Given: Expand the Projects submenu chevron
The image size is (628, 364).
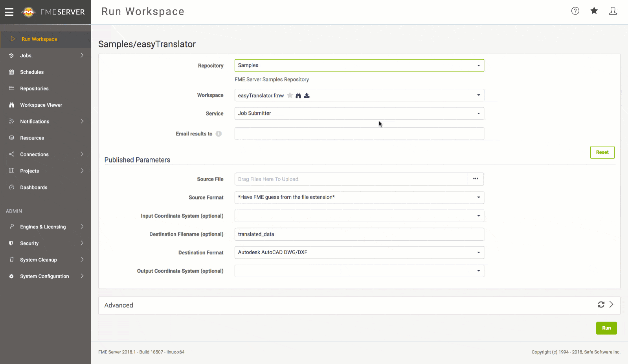Looking at the screenshot, I should (82, 171).
